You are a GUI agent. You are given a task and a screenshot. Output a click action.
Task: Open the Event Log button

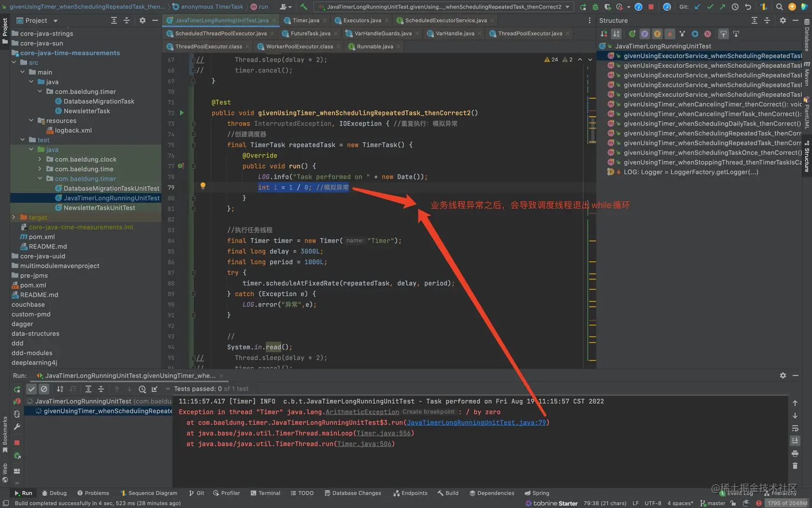coord(737,493)
